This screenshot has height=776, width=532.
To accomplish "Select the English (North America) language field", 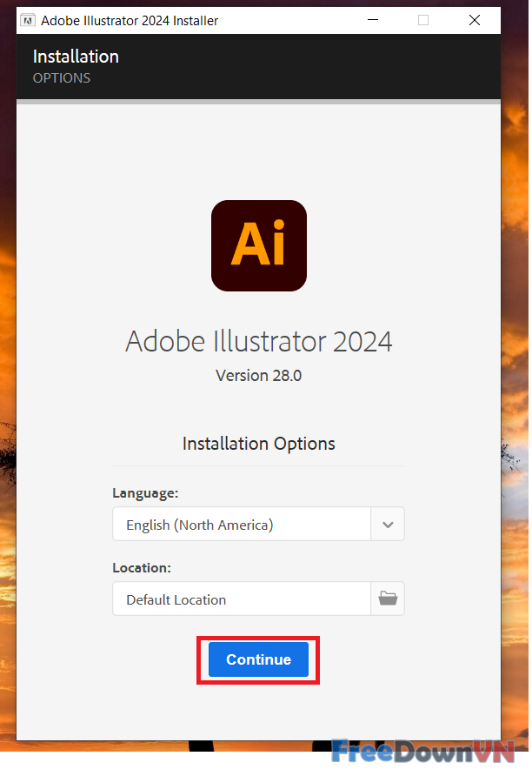I will pos(242,525).
